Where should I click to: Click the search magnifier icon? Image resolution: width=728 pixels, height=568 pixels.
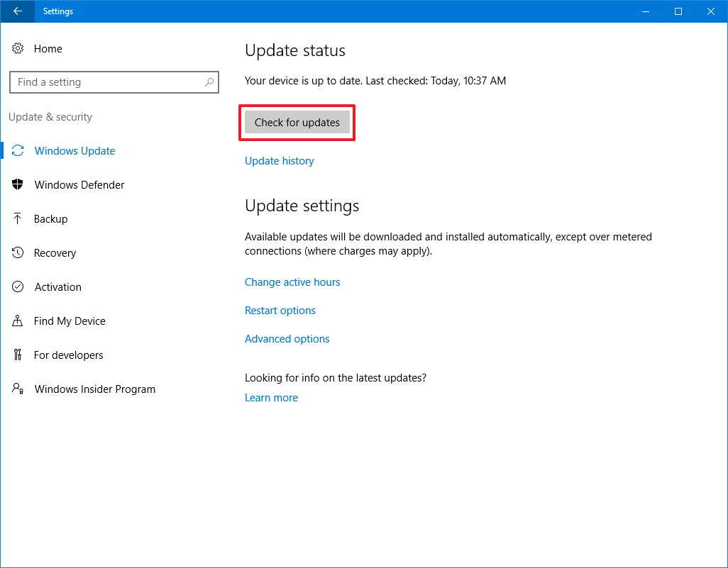(209, 82)
